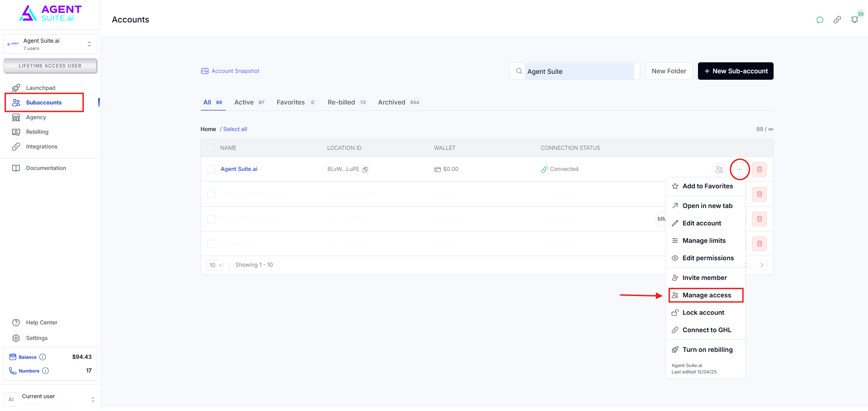
Task: Open the chat bubble icon in header
Action: [x=820, y=20]
